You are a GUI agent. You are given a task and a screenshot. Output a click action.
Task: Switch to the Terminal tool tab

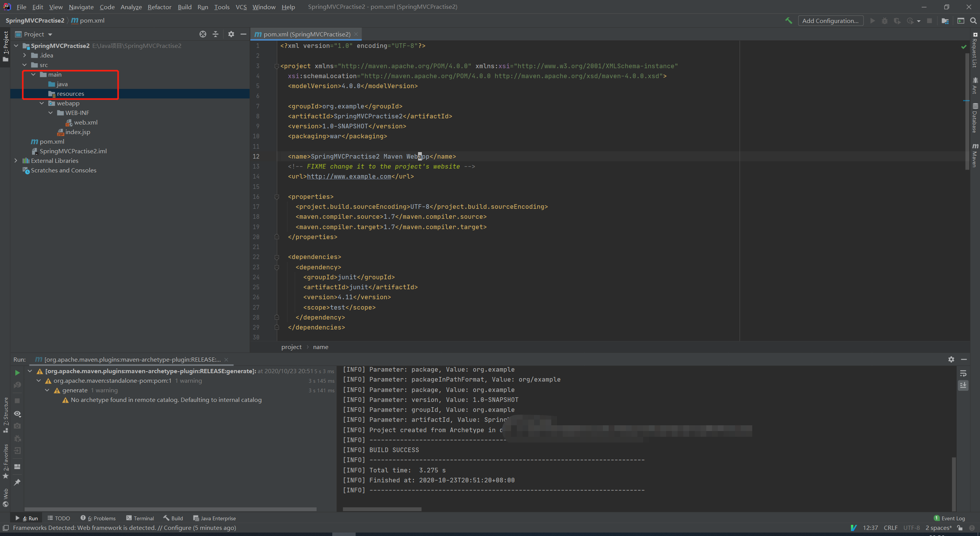pos(140,518)
